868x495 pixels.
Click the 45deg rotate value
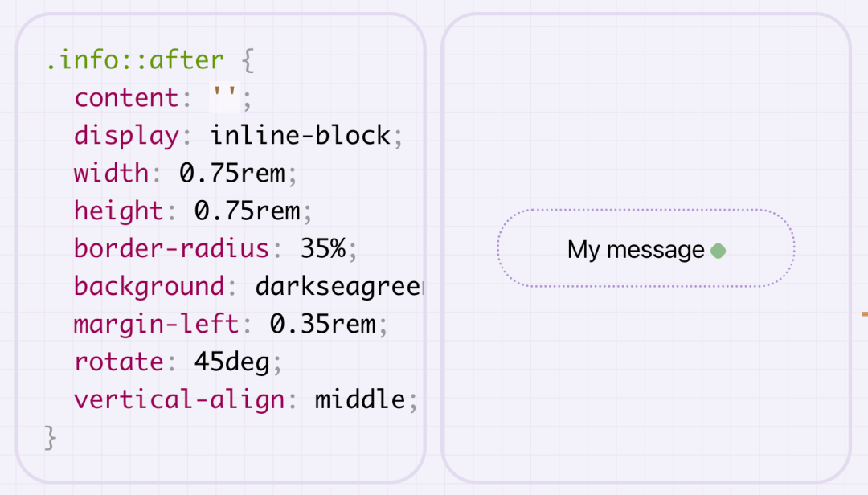click(x=232, y=362)
